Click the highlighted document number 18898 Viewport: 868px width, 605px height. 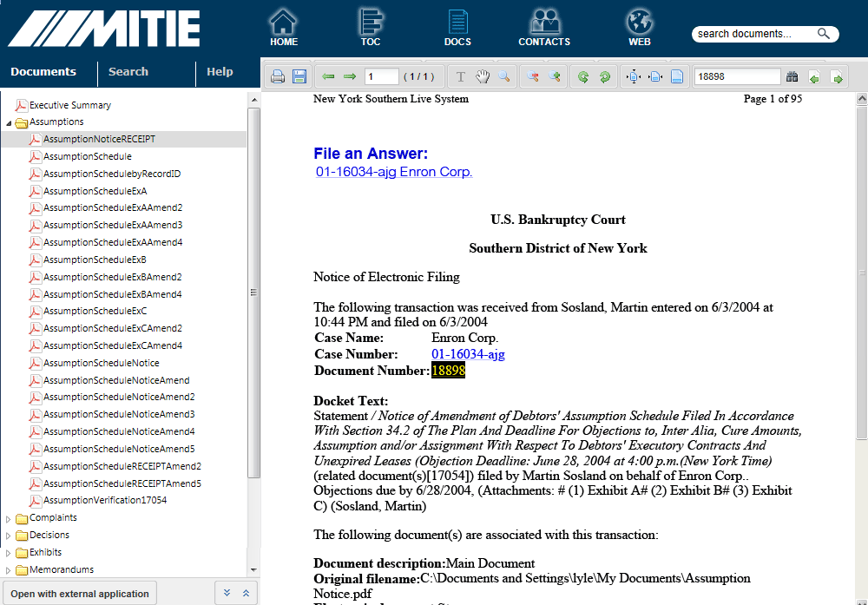tap(449, 371)
